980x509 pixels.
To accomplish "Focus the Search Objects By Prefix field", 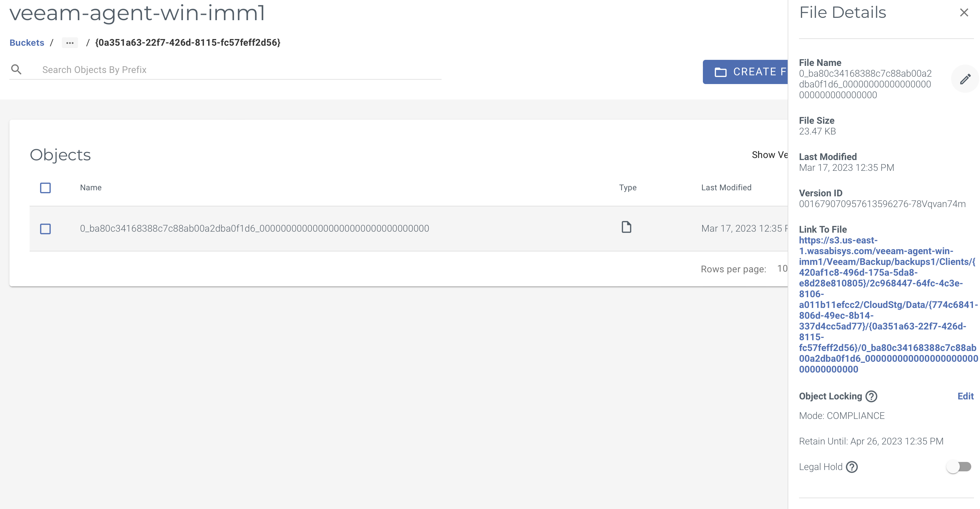I will pyautogui.click(x=241, y=70).
